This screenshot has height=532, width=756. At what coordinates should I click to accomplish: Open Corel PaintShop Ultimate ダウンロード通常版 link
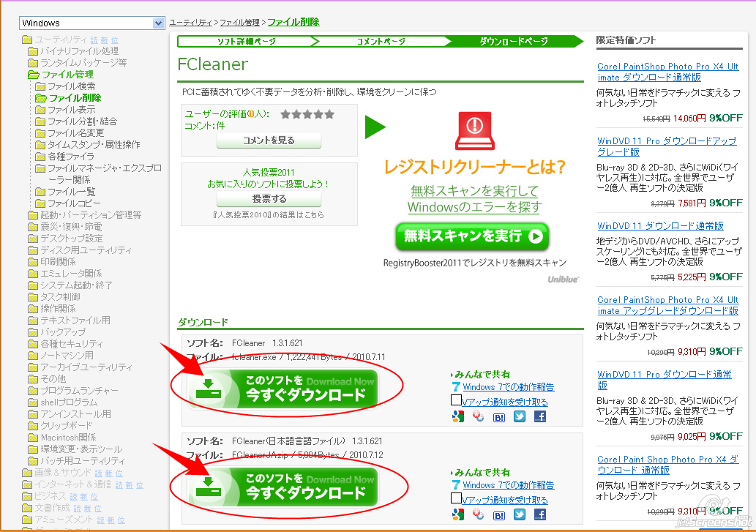tap(667, 72)
